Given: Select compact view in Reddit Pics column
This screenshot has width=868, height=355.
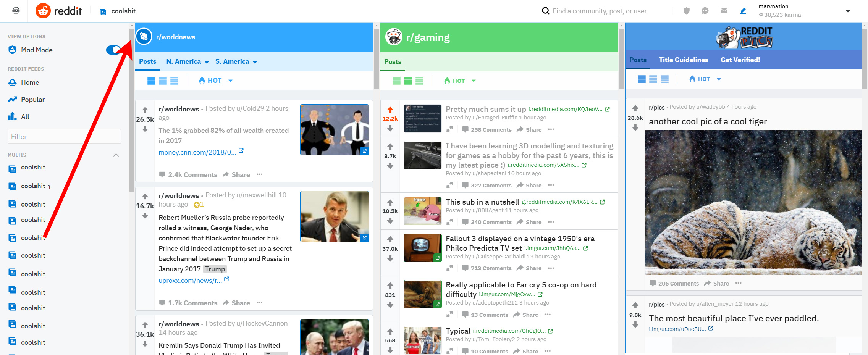Looking at the screenshot, I should pos(664,79).
